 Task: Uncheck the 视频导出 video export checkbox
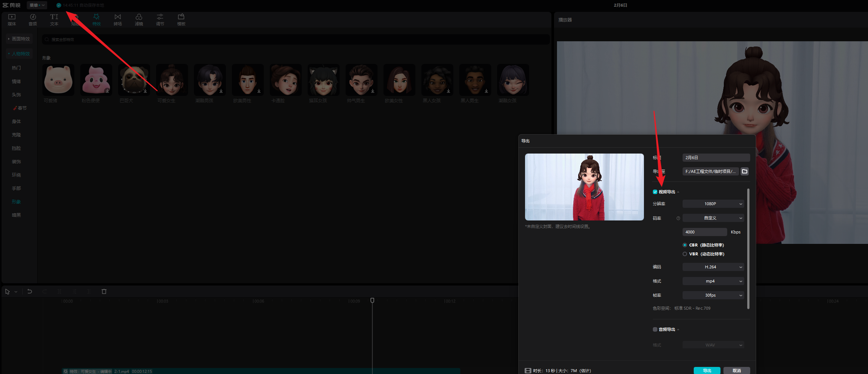(x=655, y=192)
